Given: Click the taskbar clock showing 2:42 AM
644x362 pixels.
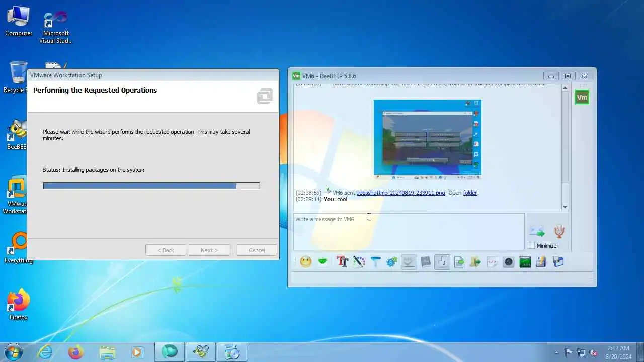Looking at the screenshot, I should 618,352.
